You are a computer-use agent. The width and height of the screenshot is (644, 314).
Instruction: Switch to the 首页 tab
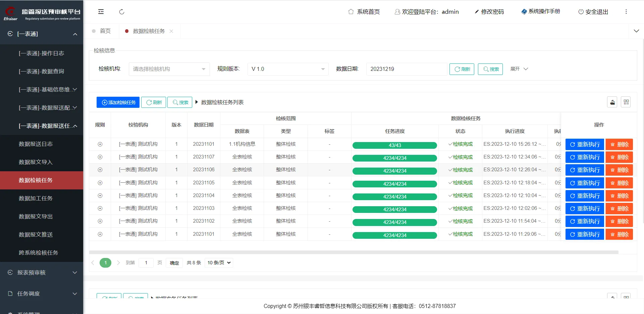pyautogui.click(x=105, y=31)
